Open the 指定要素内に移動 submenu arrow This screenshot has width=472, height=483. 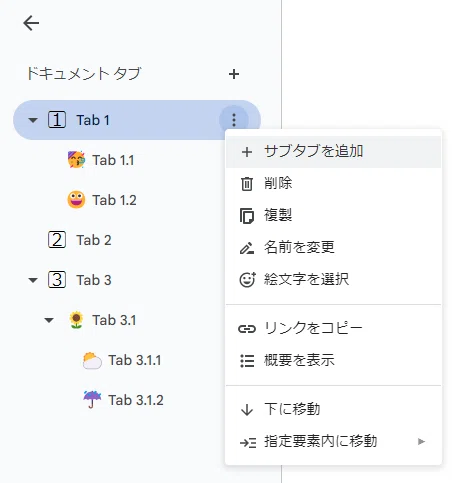click(421, 442)
